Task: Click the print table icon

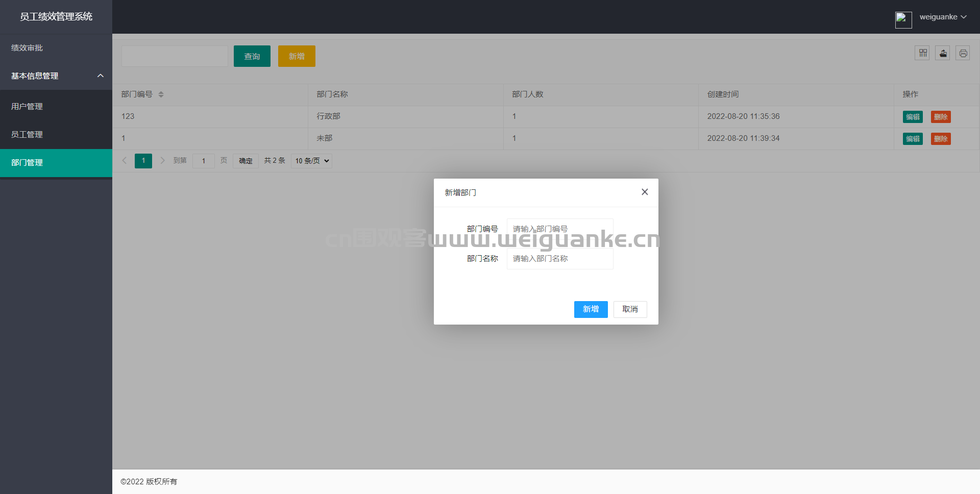Action: pos(963,53)
